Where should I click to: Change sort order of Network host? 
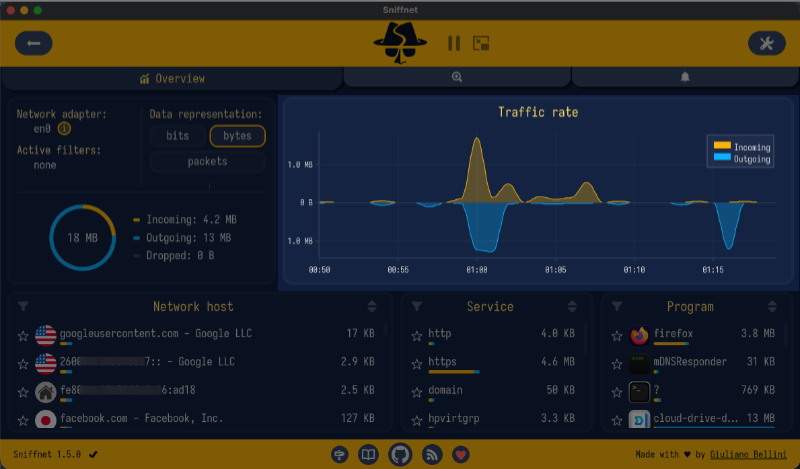(x=372, y=306)
